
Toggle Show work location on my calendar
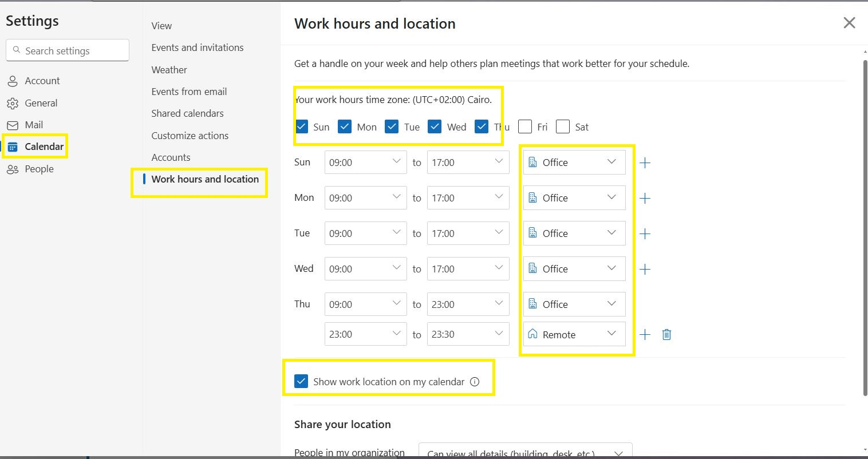(301, 381)
